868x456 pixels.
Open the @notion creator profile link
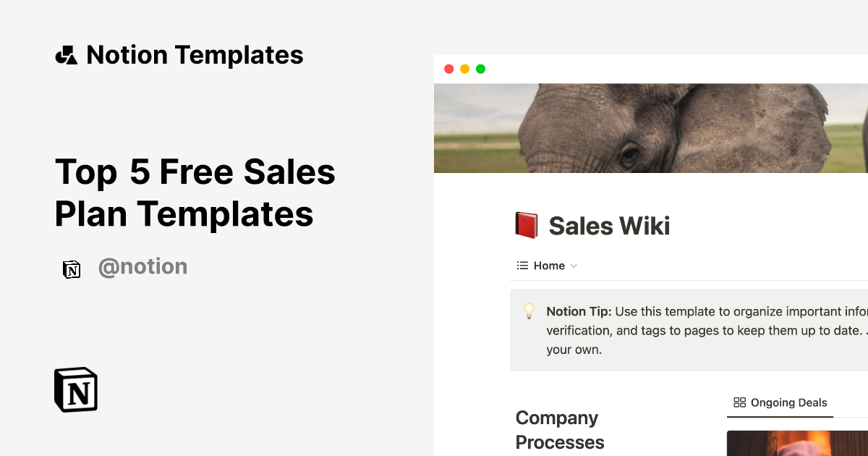pos(142,267)
